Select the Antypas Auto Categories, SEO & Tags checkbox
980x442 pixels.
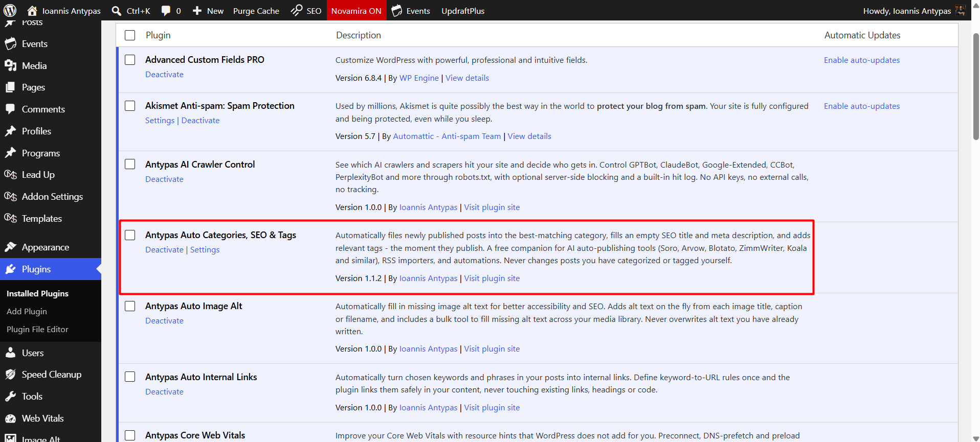click(130, 235)
